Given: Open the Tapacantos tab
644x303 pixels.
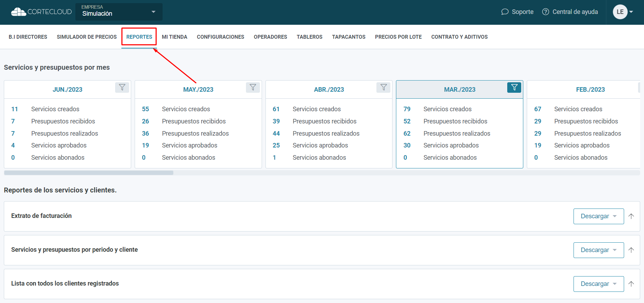Looking at the screenshot, I should 349,37.
